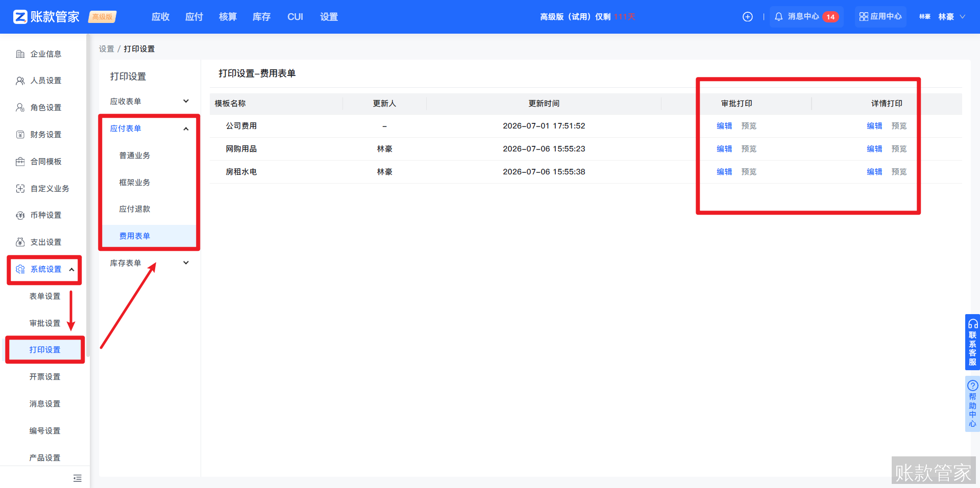Screen dimensions: 980x488
Task: Select 编号设置 in the sidebar
Action: pos(45,431)
